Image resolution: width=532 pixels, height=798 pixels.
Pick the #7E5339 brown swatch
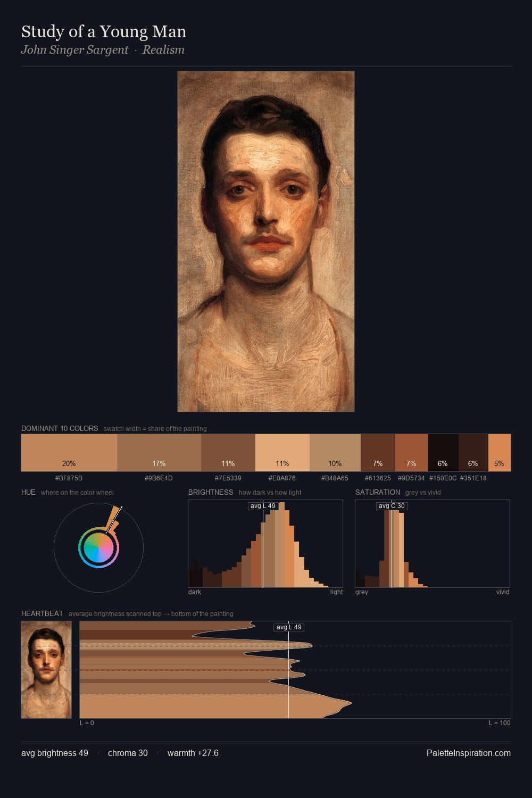[228, 453]
